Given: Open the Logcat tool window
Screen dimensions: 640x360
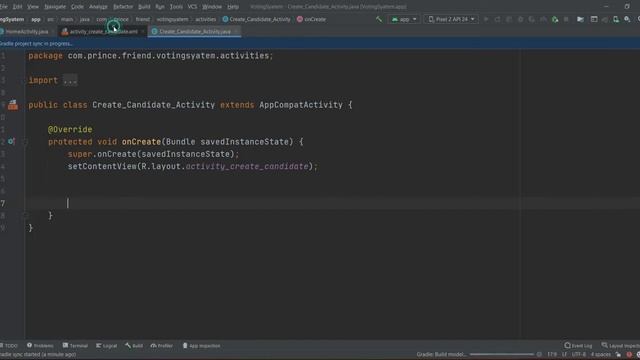Looking at the screenshot, I should [107, 346].
